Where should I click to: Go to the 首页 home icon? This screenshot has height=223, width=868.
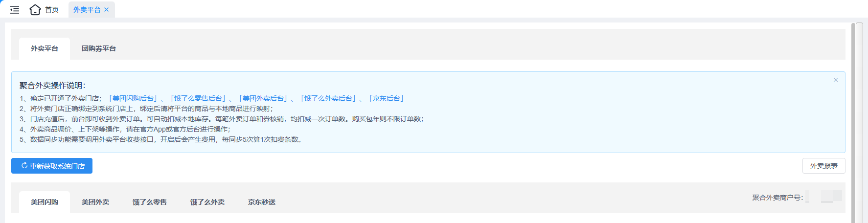coord(35,10)
